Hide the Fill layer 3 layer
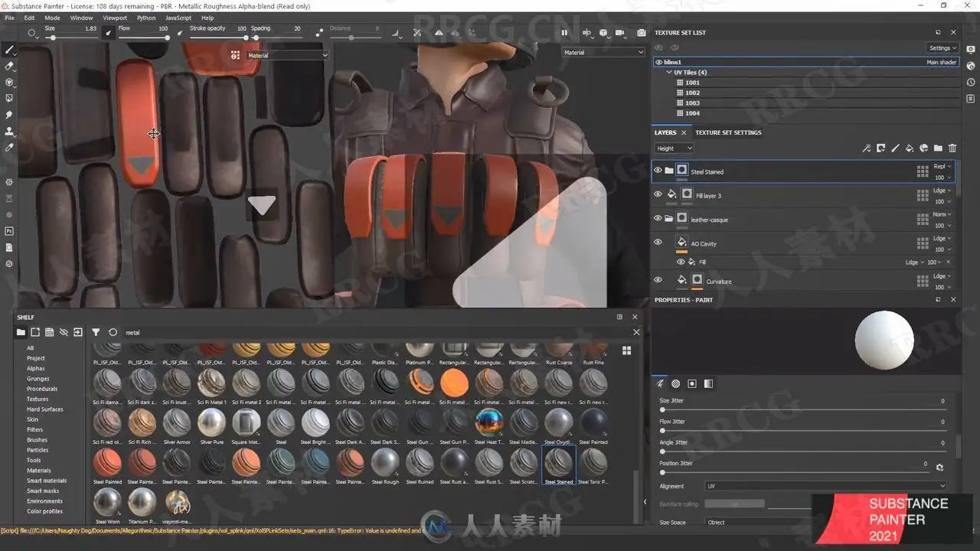980x551 pixels. 658,194
